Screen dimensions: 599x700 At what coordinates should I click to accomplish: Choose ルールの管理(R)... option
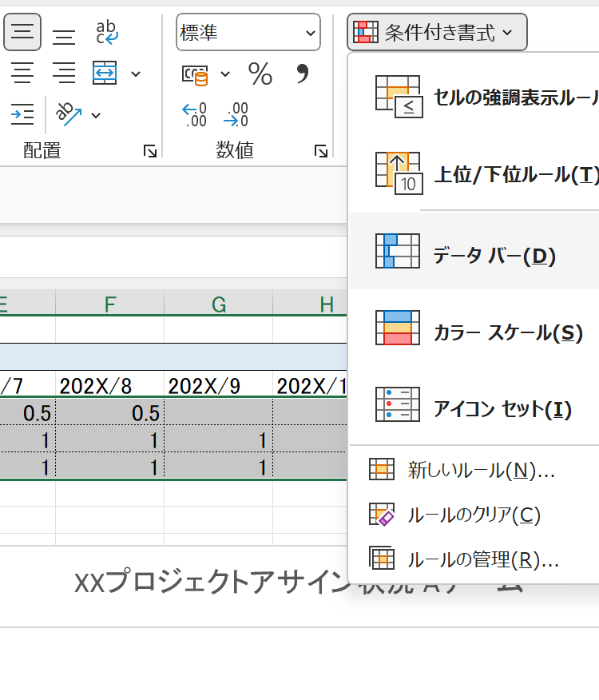pos(482,560)
